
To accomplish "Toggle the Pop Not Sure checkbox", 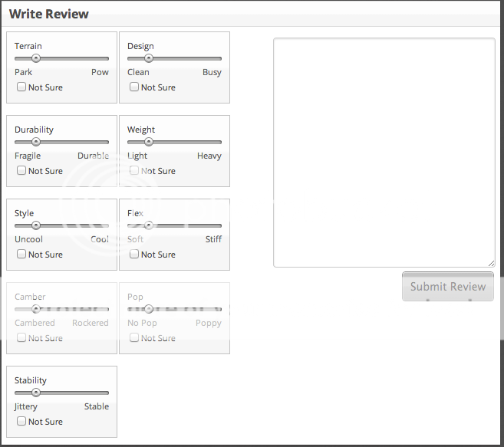I will pos(134,338).
